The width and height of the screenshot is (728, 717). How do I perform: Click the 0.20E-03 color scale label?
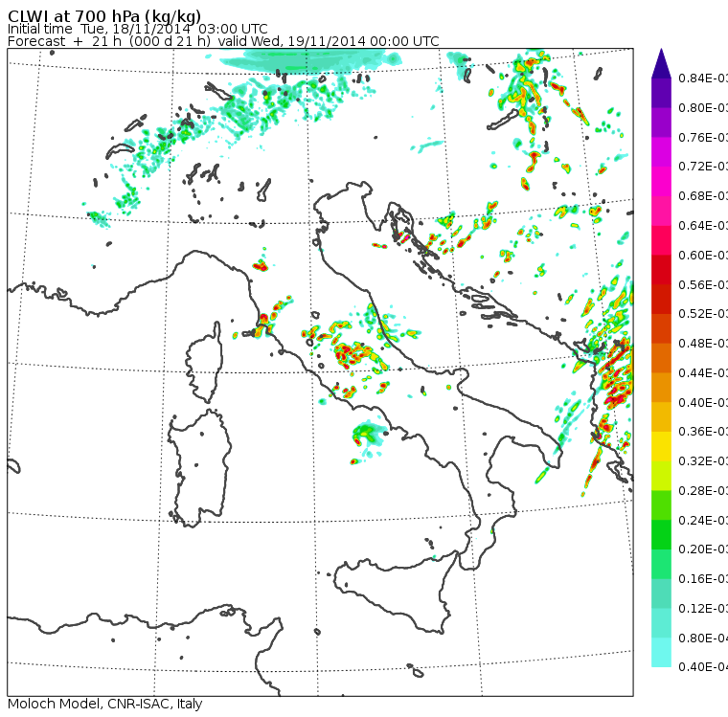coord(703,549)
